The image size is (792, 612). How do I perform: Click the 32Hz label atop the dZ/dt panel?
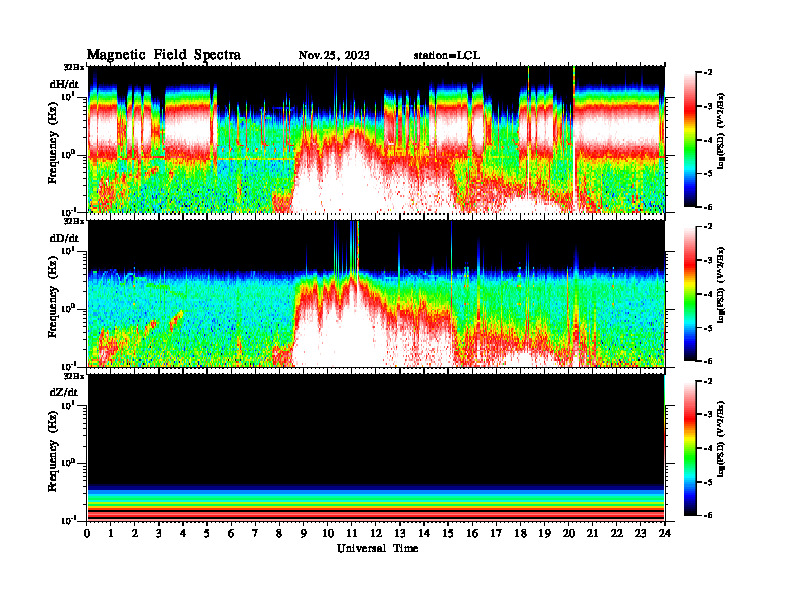point(74,376)
